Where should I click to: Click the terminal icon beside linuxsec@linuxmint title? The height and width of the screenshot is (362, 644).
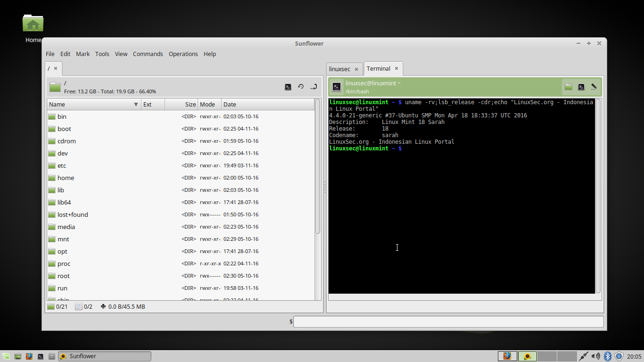pyautogui.click(x=337, y=87)
